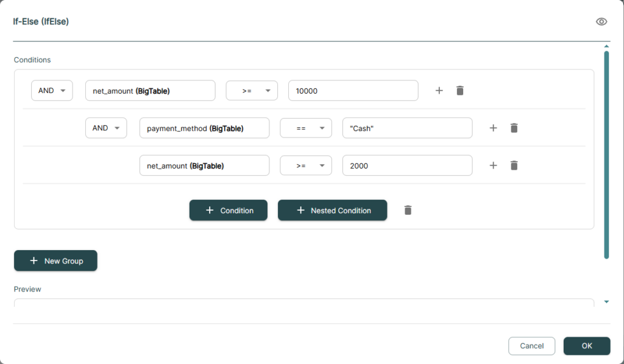This screenshot has width=624, height=364.
Task: Delete the net_amount >= 10000 condition
Action: coord(459,91)
